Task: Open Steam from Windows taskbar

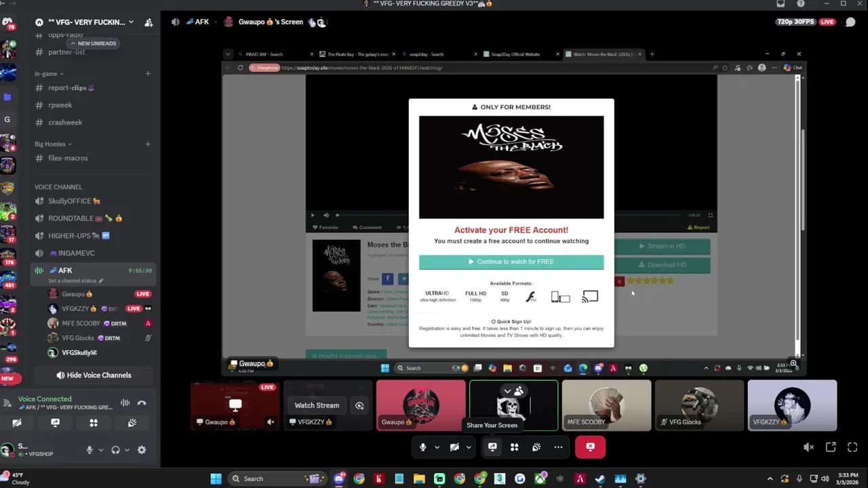Action: (600, 479)
